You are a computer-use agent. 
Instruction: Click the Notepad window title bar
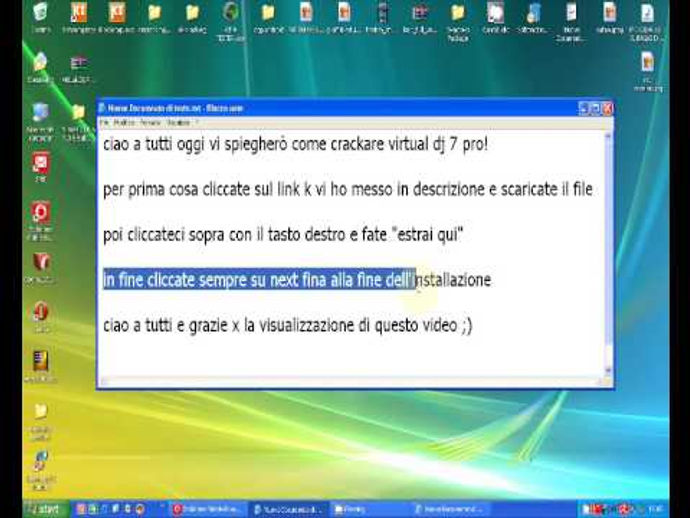337,108
